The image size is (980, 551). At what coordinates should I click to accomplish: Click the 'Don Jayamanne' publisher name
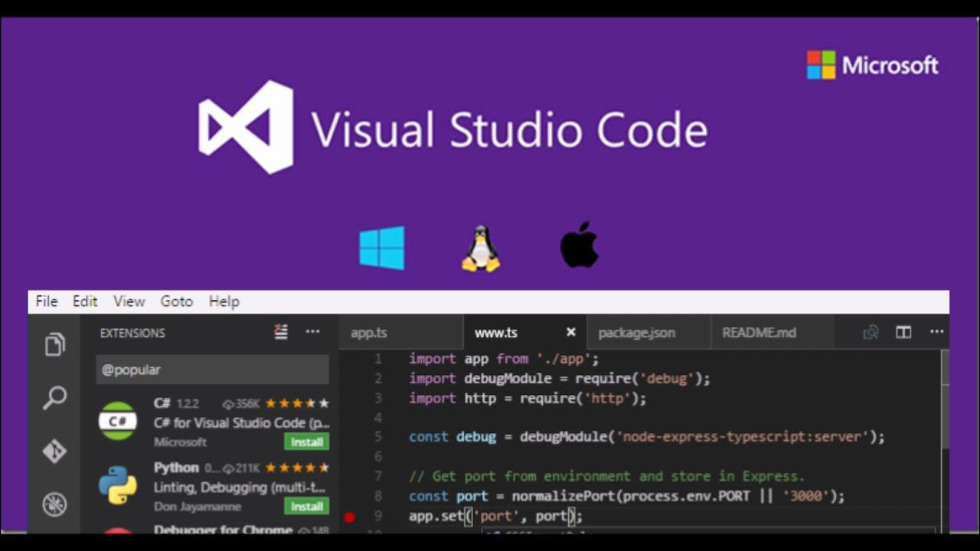pos(198,506)
